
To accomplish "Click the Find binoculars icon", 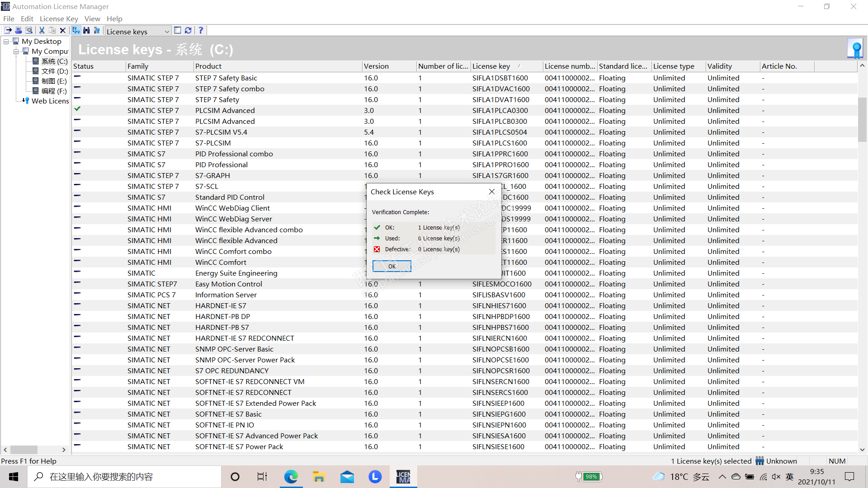I will pyautogui.click(x=86, y=30).
